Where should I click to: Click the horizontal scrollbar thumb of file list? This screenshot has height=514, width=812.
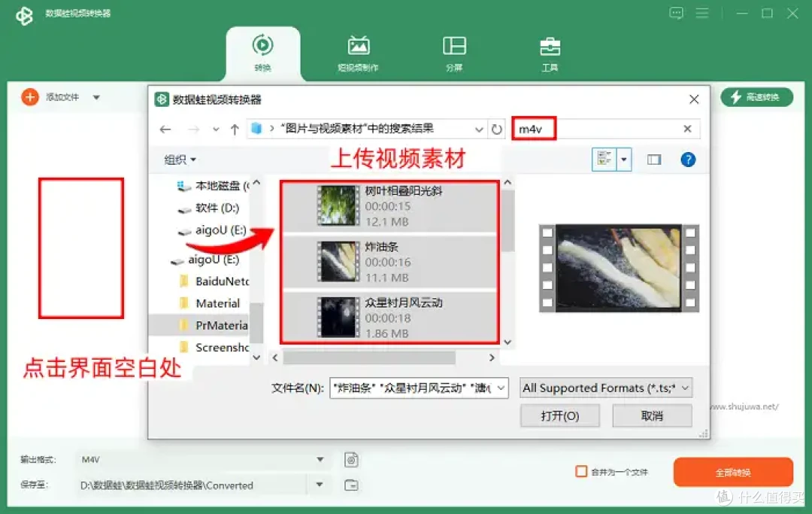tap(369, 357)
